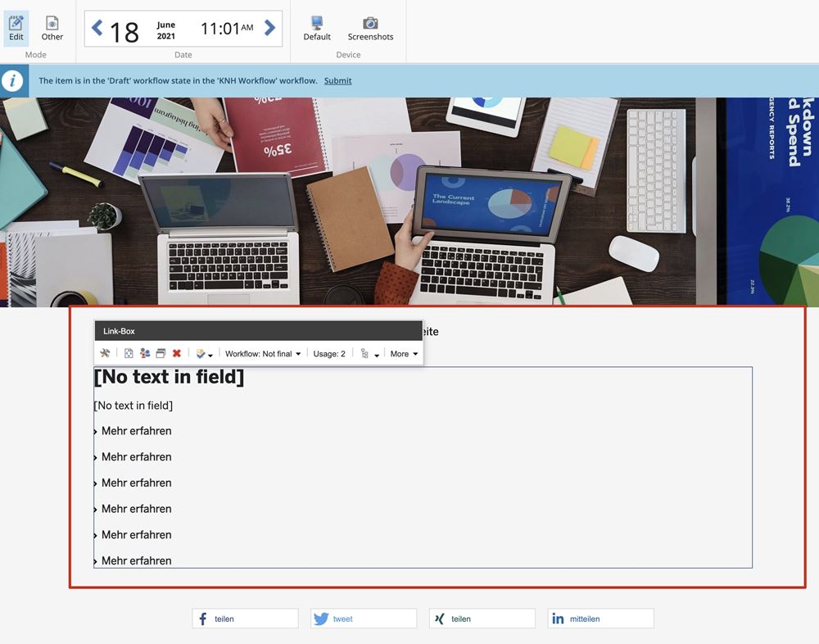Select the Other mode icon

[52, 28]
